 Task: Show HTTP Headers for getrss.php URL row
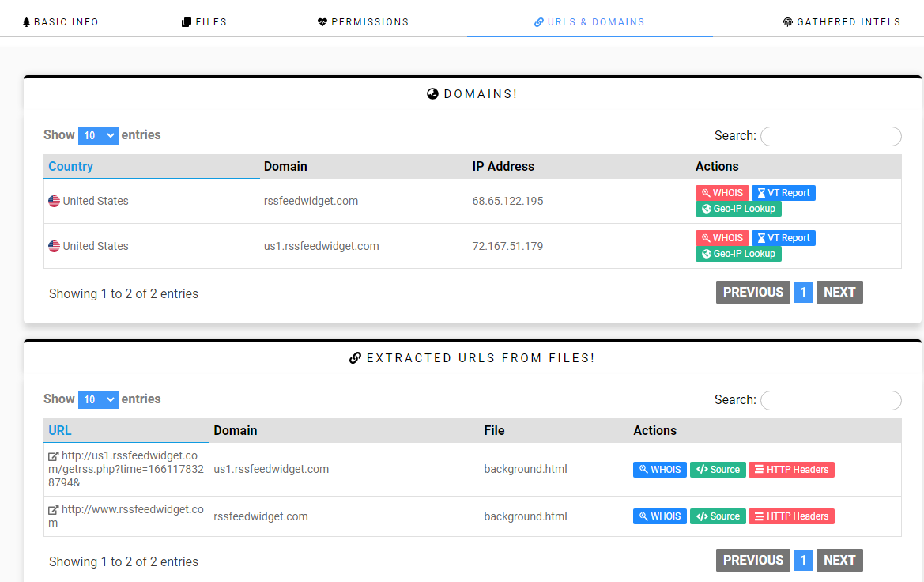click(x=791, y=470)
